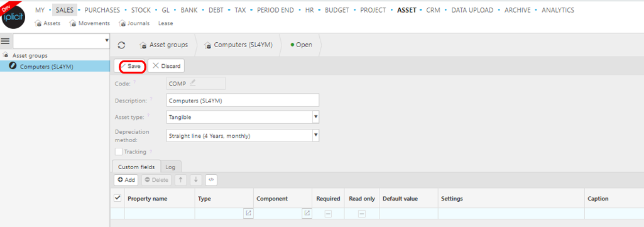Screen dimensions: 644x227
Task: Click the Movements submenu icon
Action: click(73, 23)
